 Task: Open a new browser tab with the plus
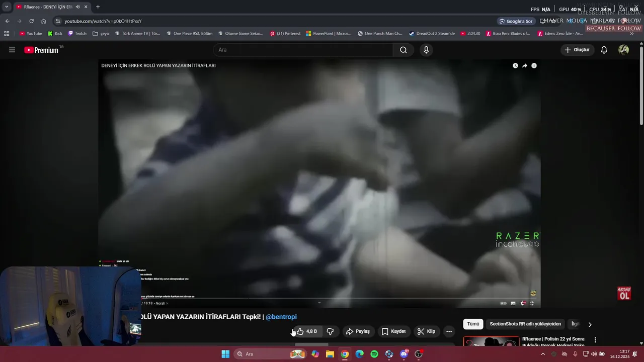tap(98, 7)
